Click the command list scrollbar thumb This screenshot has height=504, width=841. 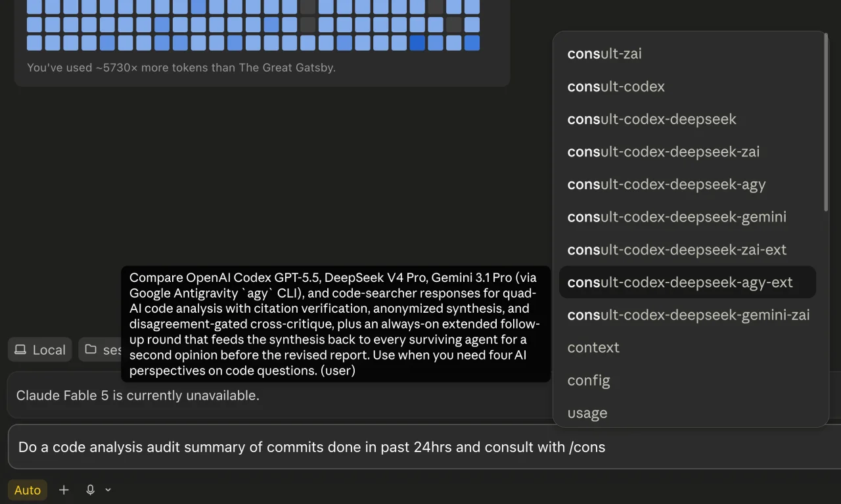[826, 122]
